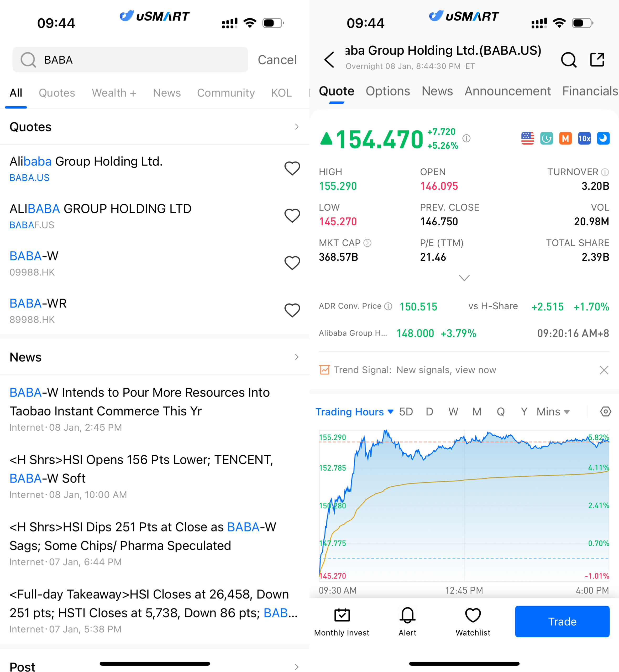Tap the share icon in quote header
Image resolution: width=619 pixels, height=672 pixels.
pos(597,60)
